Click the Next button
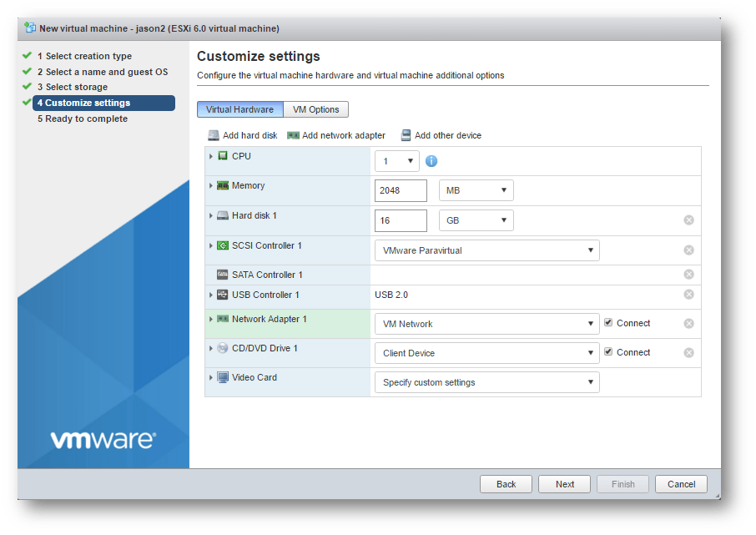Screen dimensions: 756x535 point(565,484)
